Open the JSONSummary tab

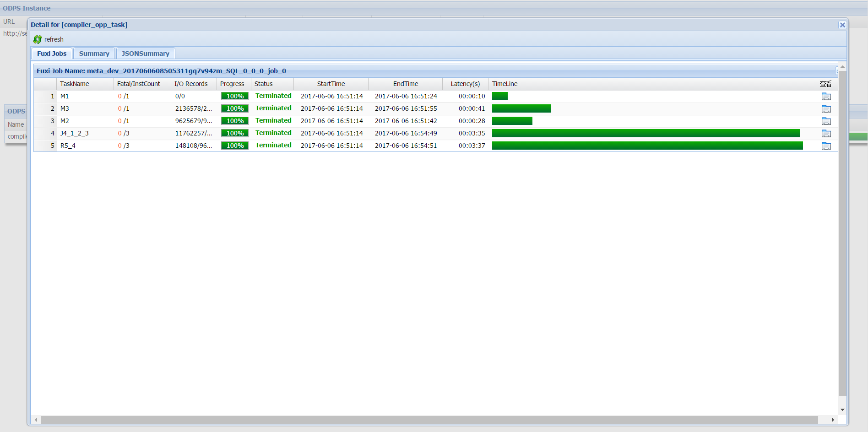145,54
